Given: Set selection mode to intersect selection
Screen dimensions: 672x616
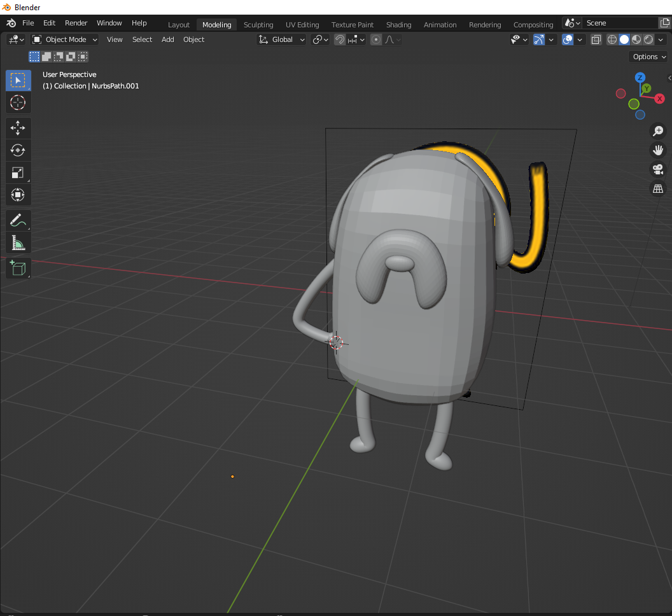Looking at the screenshot, I should tap(83, 57).
